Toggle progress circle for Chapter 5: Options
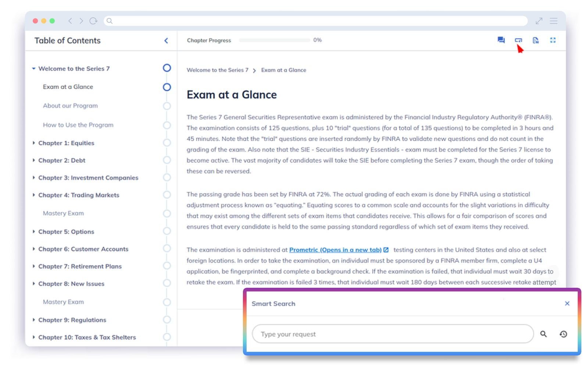588x368 pixels. pyautogui.click(x=167, y=231)
